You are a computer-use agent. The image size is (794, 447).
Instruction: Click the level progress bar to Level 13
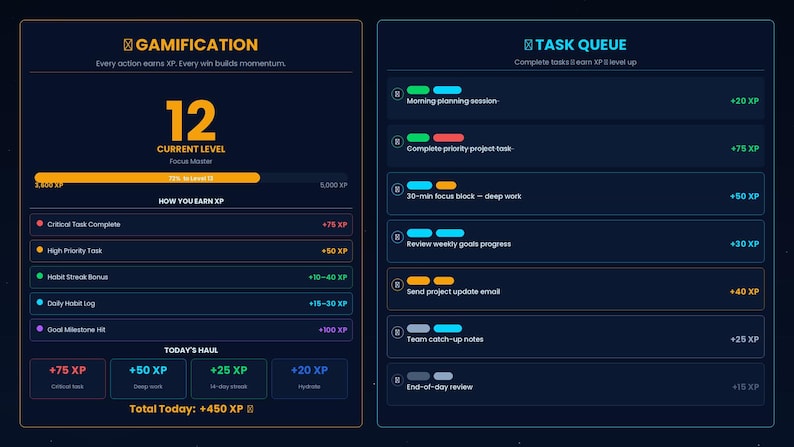pyautogui.click(x=191, y=178)
